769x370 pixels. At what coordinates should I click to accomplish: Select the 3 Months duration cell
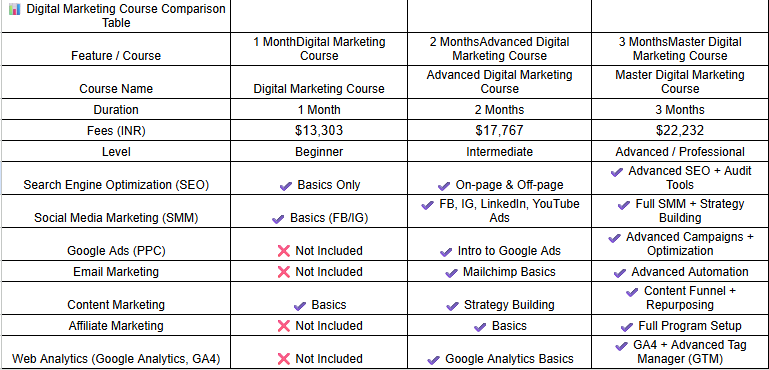click(680, 109)
